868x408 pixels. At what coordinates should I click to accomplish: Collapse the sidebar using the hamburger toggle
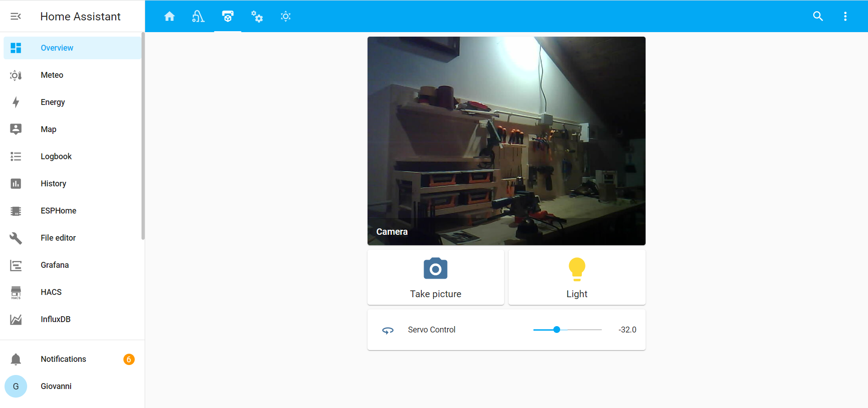pyautogui.click(x=16, y=16)
